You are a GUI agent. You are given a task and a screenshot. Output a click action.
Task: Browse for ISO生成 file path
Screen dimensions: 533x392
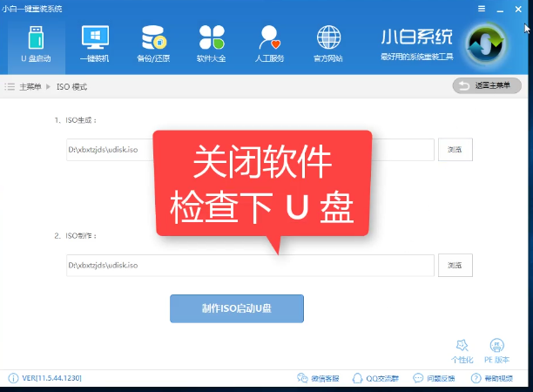(x=455, y=150)
